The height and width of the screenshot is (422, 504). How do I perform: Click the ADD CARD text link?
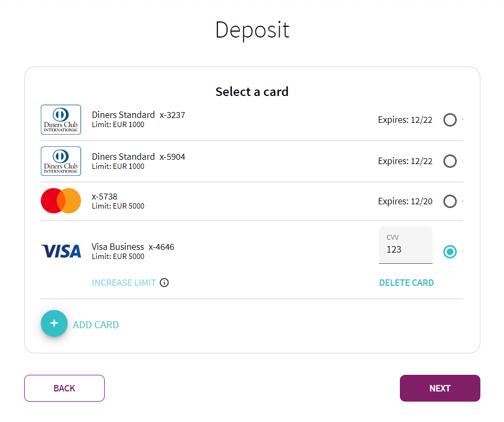[96, 325]
